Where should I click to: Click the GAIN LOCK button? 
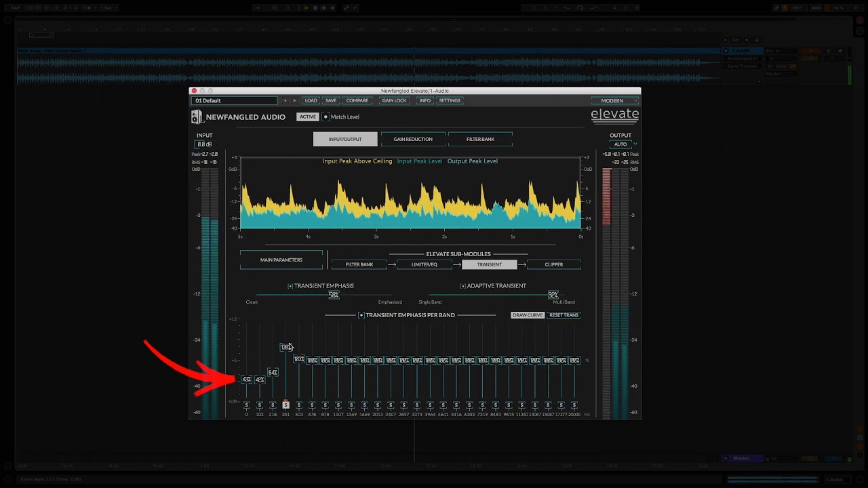pyautogui.click(x=394, y=100)
